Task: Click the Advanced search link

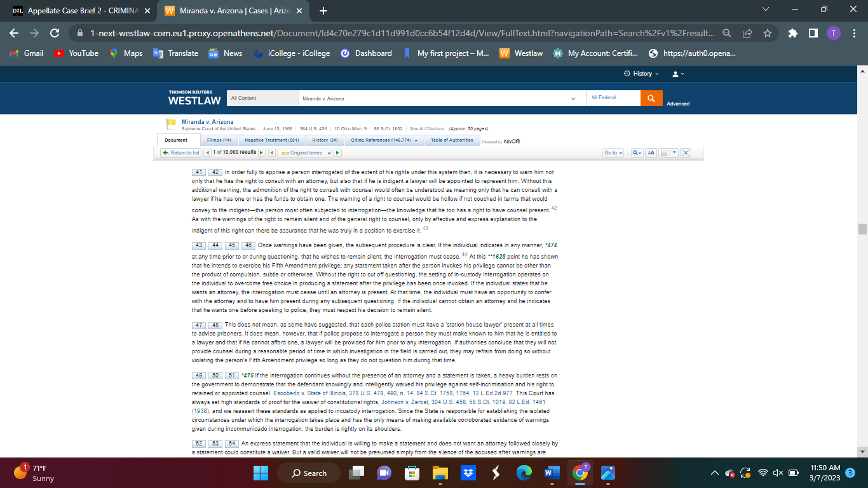Action: [x=677, y=104]
